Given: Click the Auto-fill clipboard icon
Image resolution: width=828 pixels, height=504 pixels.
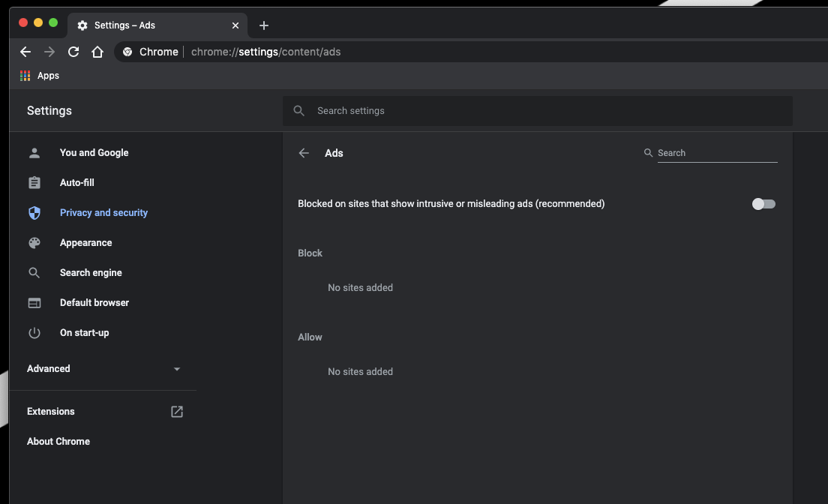Looking at the screenshot, I should tap(34, 183).
